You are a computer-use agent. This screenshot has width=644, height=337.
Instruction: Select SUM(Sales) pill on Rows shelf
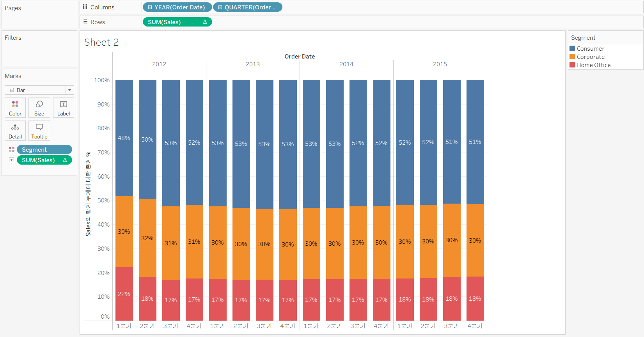tap(177, 22)
